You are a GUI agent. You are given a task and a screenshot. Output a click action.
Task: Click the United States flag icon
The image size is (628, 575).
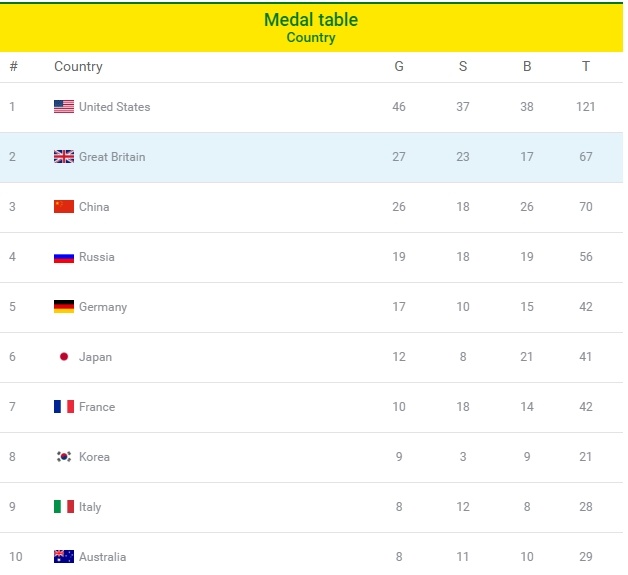pyautogui.click(x=64, y=107)
